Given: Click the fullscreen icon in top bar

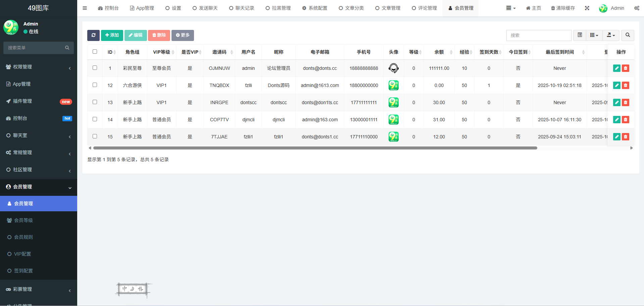Looking at the screenshot, I should point(587,8).
